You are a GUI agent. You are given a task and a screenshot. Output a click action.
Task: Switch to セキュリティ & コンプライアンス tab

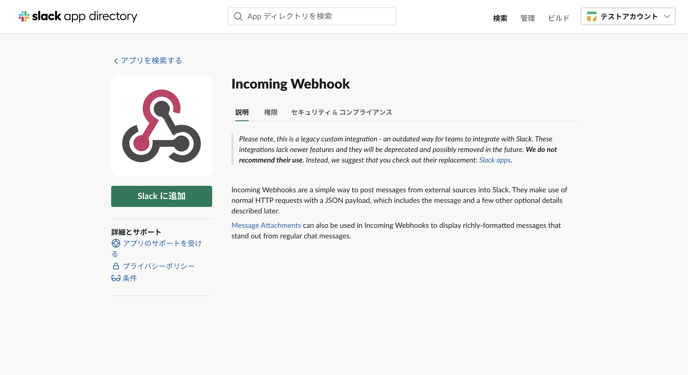point(341,112)
